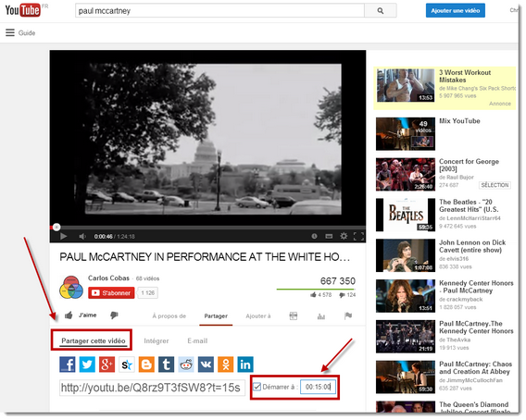
Task: Click the Mix YouTube 49 vidéos thumbnail
Action: [406, 134]
